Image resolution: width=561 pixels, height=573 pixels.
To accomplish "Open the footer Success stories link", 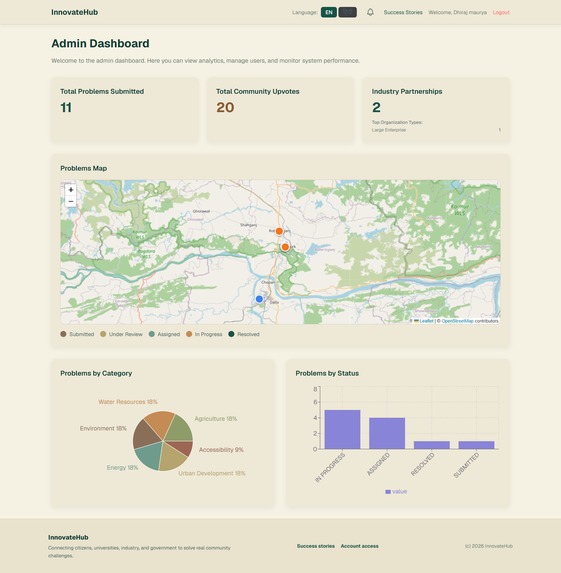I will coord(316,546).
